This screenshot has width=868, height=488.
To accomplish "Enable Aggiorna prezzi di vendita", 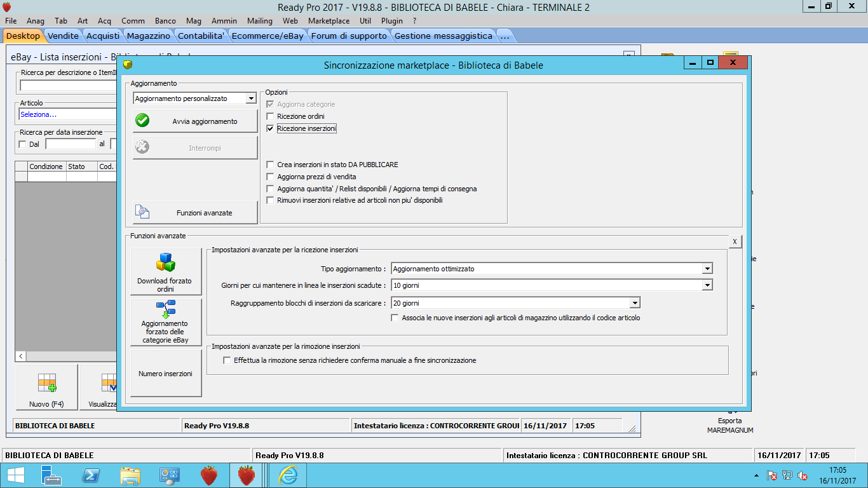I will point(271,177).
